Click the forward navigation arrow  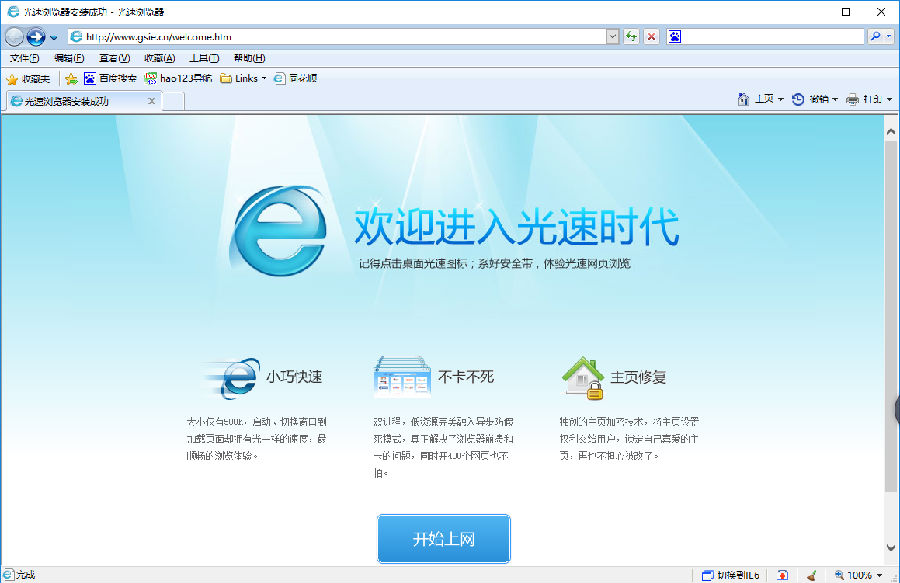[36, 37]
